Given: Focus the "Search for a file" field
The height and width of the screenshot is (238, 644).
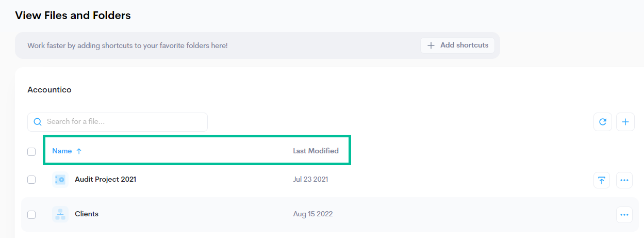Looking at the screenshot, I should pos(124,122).
